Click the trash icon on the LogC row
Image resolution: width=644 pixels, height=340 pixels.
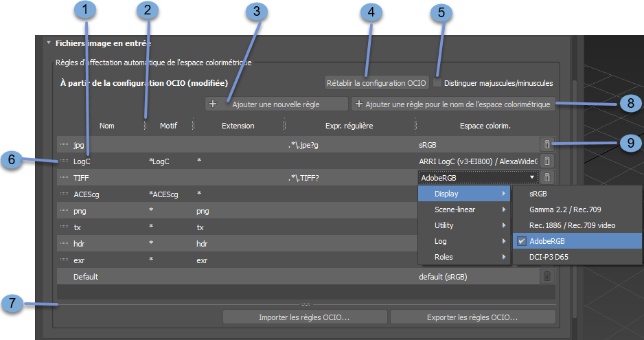(547, 161)
